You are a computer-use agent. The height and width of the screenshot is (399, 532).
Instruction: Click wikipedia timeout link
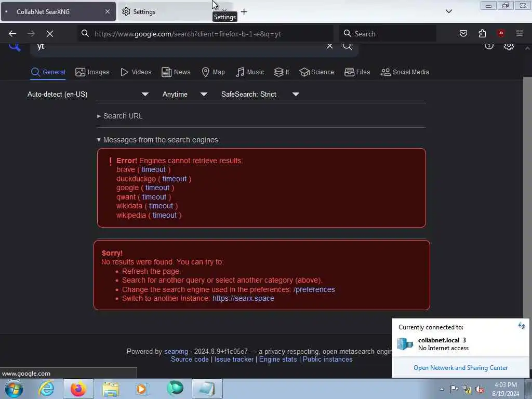tap(165, 215)
